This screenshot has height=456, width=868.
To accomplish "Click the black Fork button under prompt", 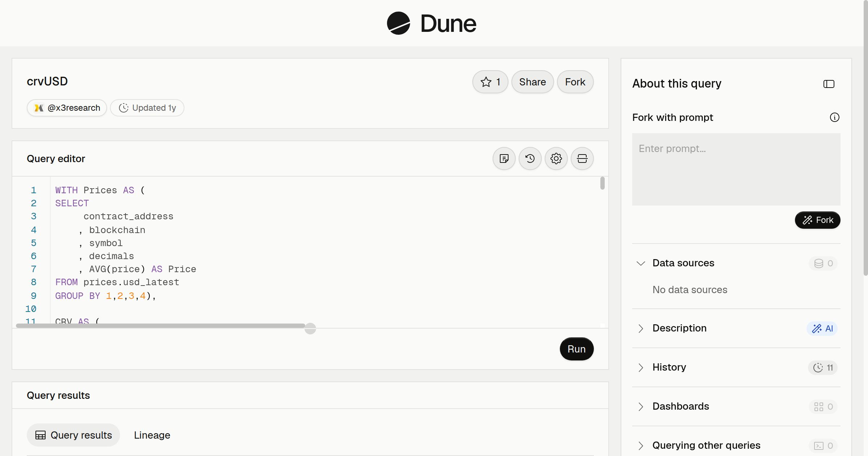I will point(817,220).
